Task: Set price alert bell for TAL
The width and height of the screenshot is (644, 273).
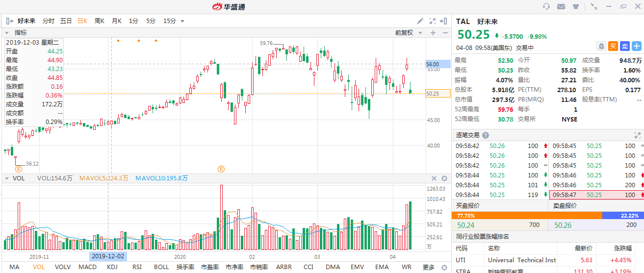Action: point(601,46)
